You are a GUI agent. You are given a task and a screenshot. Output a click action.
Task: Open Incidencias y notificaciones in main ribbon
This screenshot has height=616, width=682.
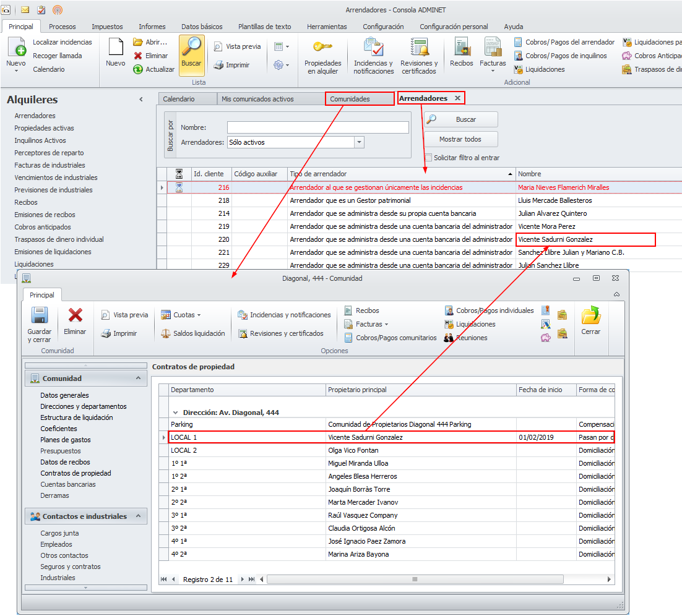[373, 56]
